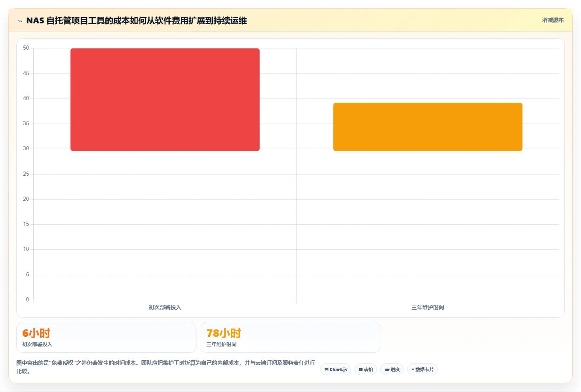The image size is (581, 392).
Task: Click y-axis value 10
Action: point(26,249)
